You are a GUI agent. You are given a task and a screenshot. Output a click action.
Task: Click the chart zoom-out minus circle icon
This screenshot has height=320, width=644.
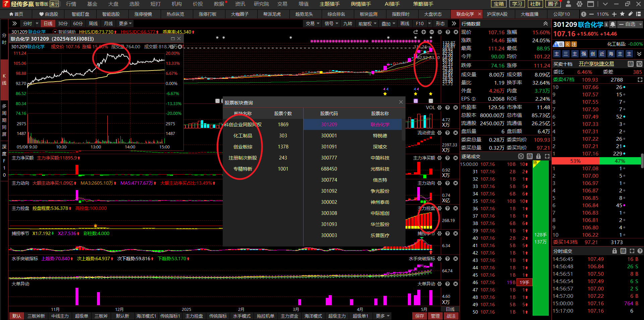click(x=432, y=32)
